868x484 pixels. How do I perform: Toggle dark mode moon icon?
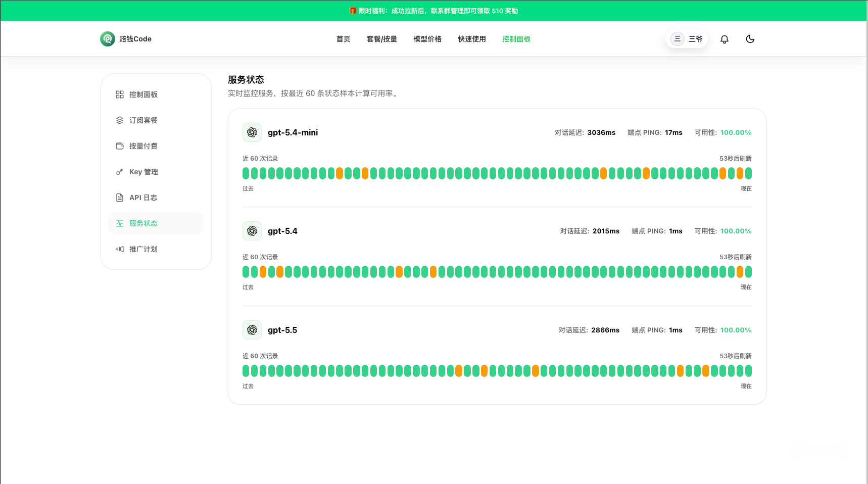coord(750,39)
